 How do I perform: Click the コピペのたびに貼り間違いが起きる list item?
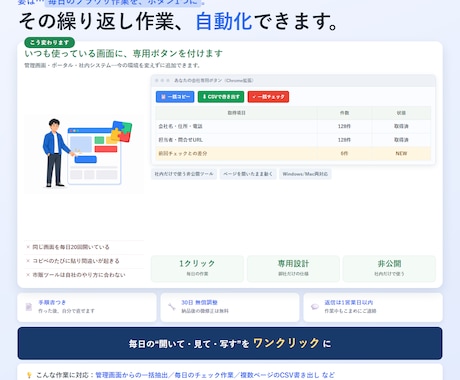[84, 261]
